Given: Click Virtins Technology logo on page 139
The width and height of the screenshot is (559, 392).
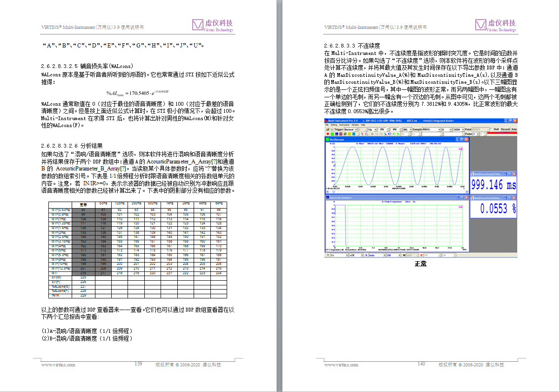Looking at the screenshot, I should click(212, 26).
